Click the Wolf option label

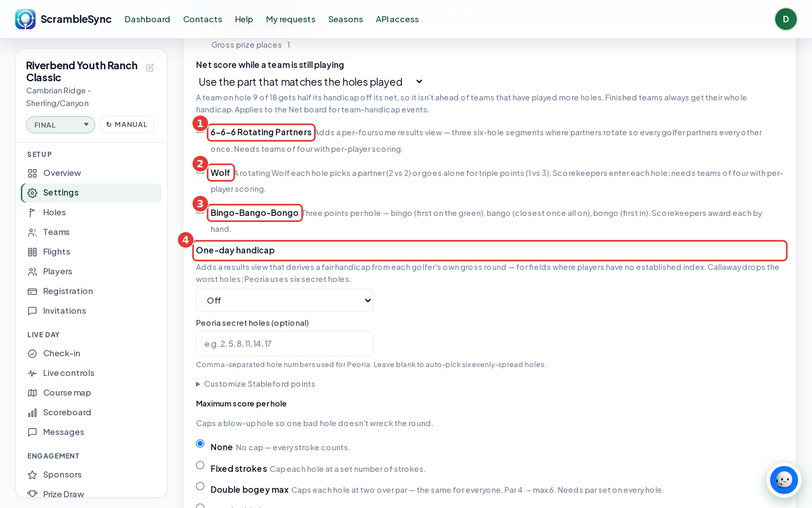click(x=220, y=173)
